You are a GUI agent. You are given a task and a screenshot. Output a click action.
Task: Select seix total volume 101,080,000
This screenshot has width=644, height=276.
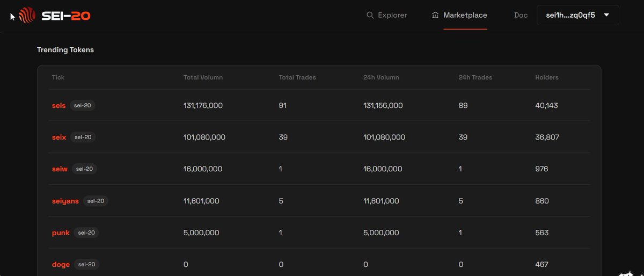(x=204, y=137)
